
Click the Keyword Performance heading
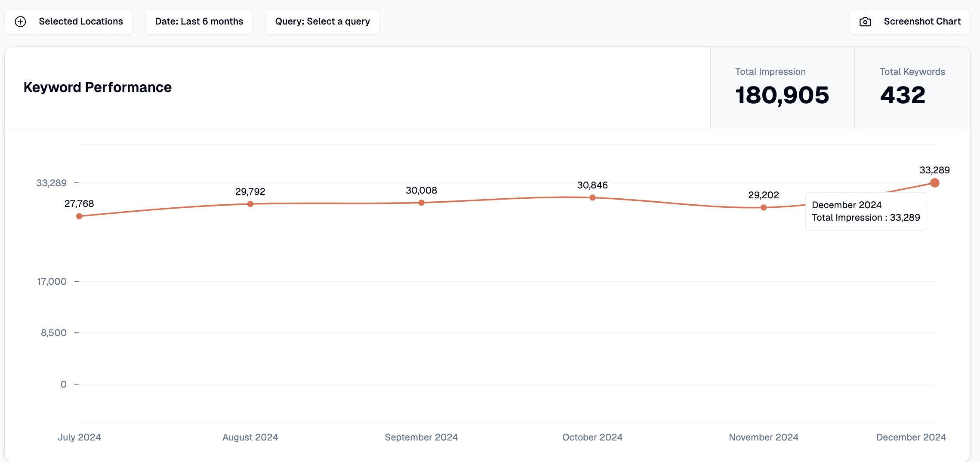tap(98, 87)
